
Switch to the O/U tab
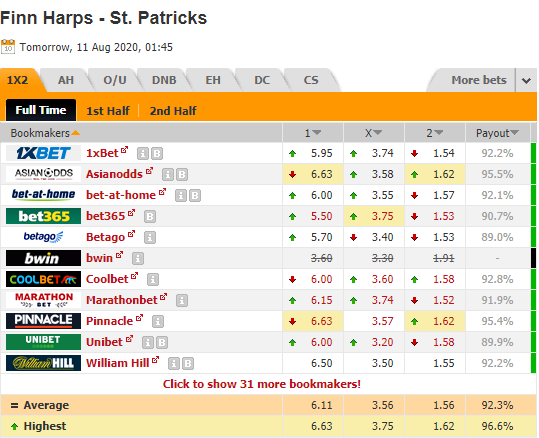pos(115,80)
